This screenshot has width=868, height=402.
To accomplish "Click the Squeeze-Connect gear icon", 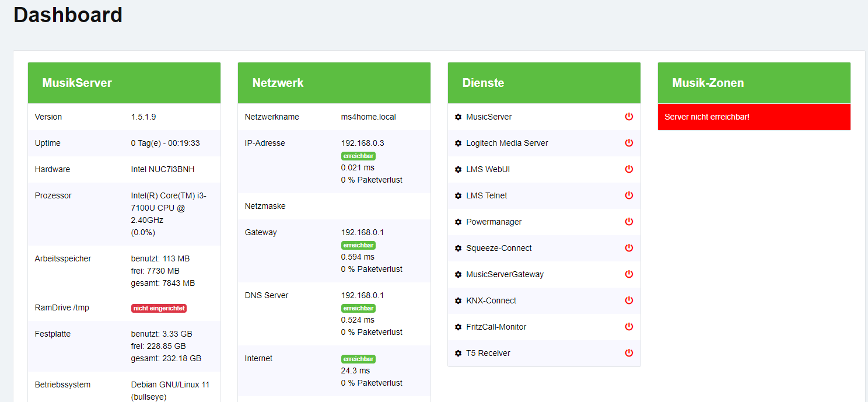I will coord(458,248).
